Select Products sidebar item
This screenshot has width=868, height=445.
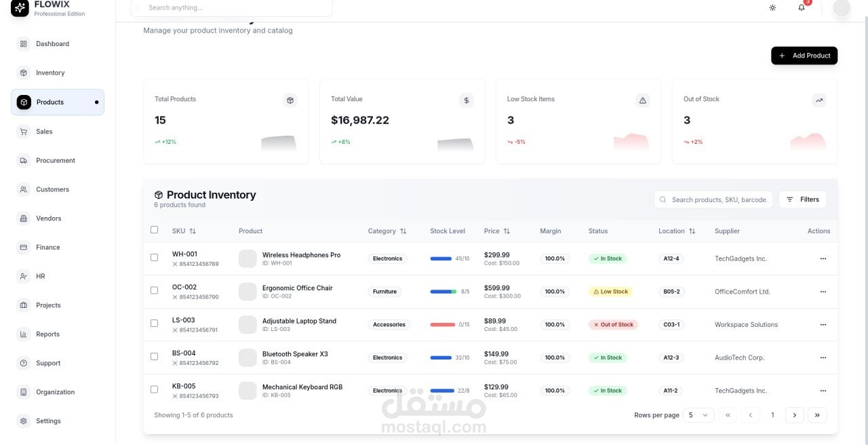pos(58,102)
